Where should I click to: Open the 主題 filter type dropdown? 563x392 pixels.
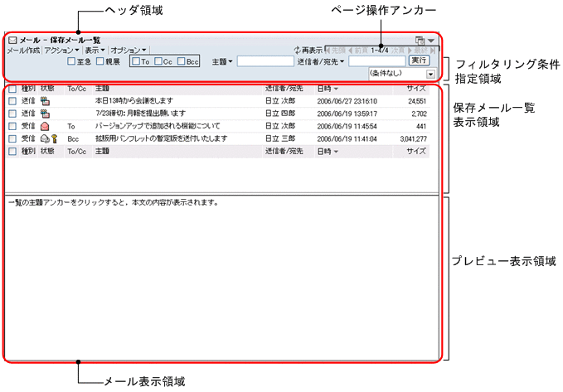[x=222, y=62]
